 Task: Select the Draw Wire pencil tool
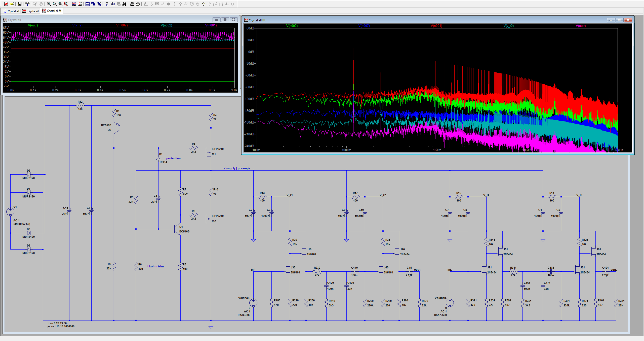click(x=146, y=4)
